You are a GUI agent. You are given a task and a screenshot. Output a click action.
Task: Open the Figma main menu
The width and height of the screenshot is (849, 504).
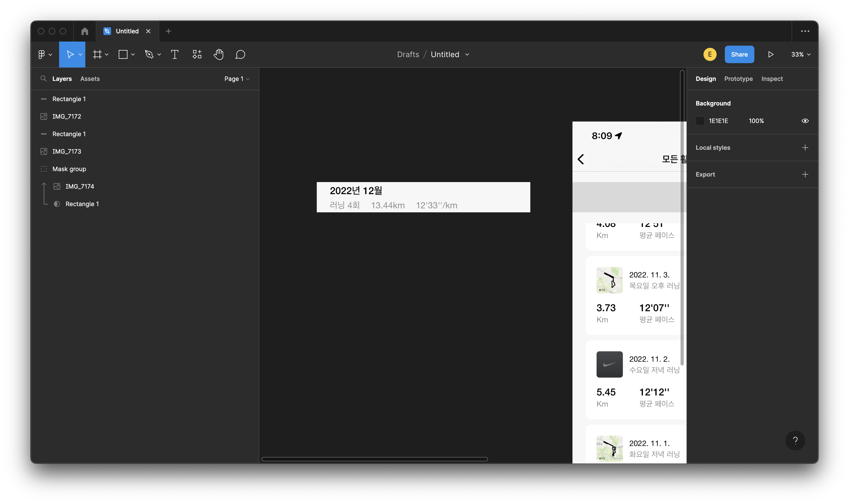[42, 54]
